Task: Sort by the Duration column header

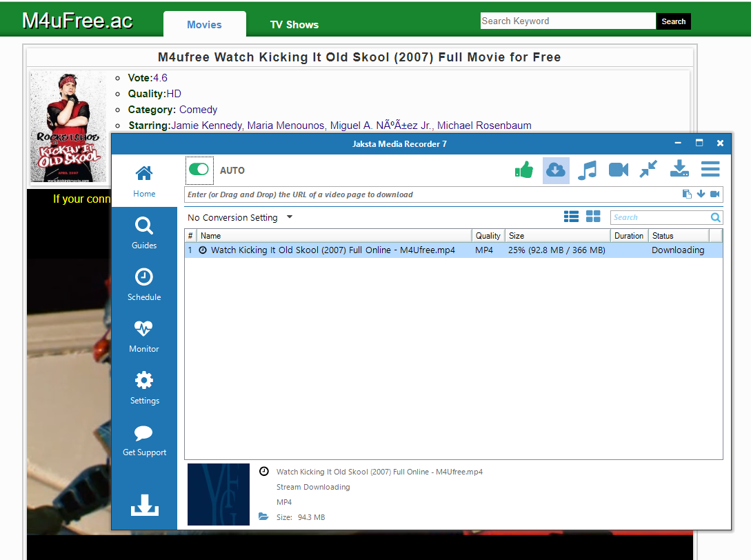Action: pos(629,236)
